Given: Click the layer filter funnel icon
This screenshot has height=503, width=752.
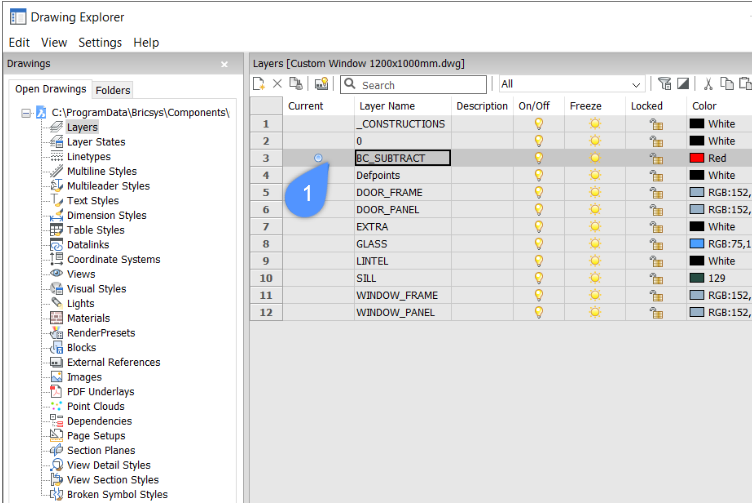Looking at the screenshot, I should (665, 85).
